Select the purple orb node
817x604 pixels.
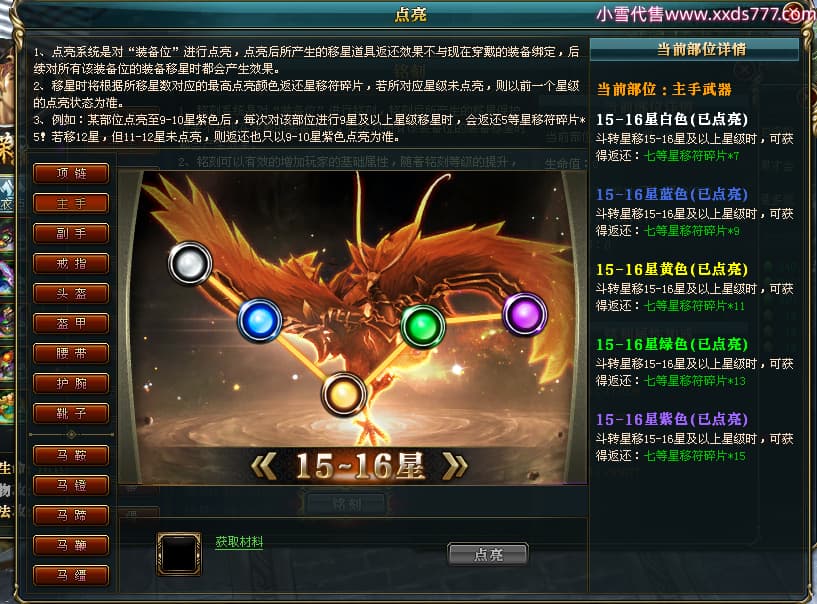coord(525,314)
